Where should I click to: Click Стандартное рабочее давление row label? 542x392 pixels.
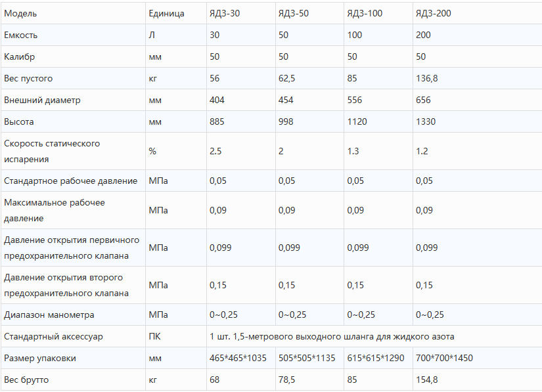[70, 181]
